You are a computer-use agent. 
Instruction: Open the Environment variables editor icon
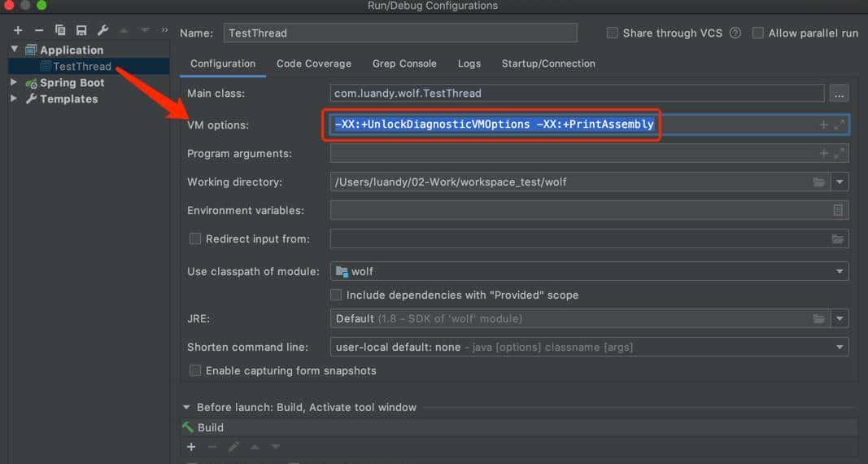tap(838, 210)
